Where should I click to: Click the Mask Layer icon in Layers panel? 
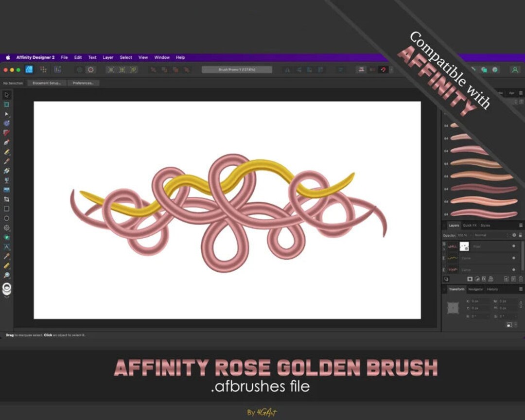(470, 279)
